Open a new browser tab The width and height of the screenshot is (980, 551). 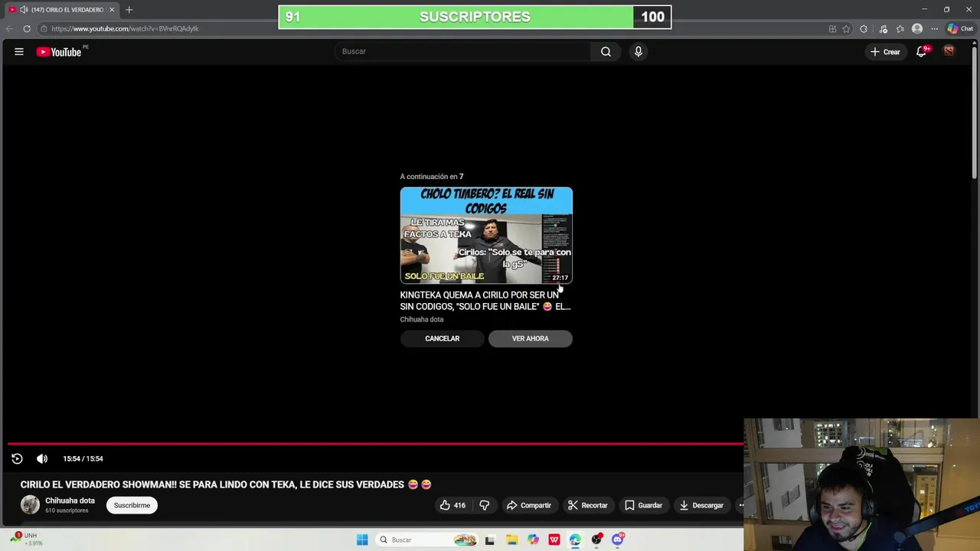[129, 10]
